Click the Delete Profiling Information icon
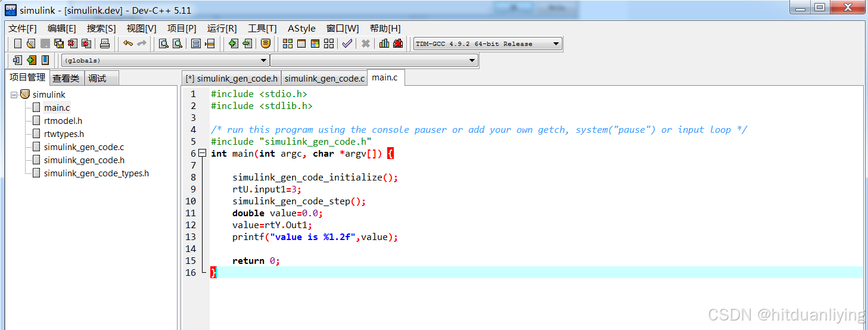The image size is (868, 330). coord(398,43)
